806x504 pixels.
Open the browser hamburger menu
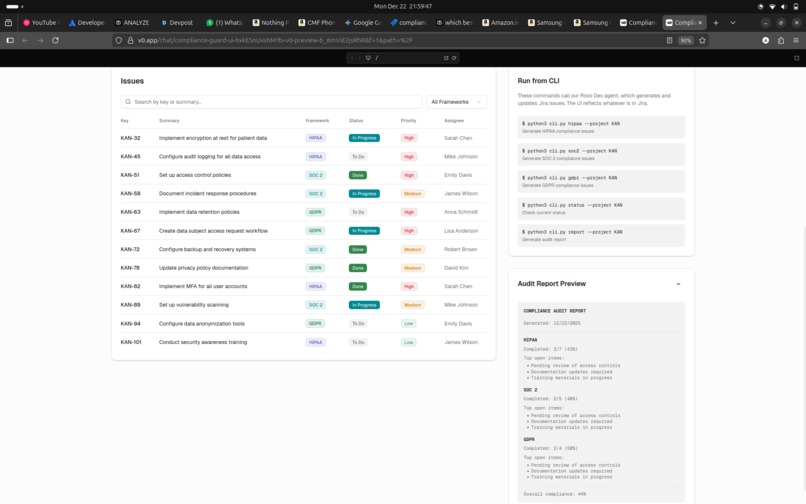point(796,40)
